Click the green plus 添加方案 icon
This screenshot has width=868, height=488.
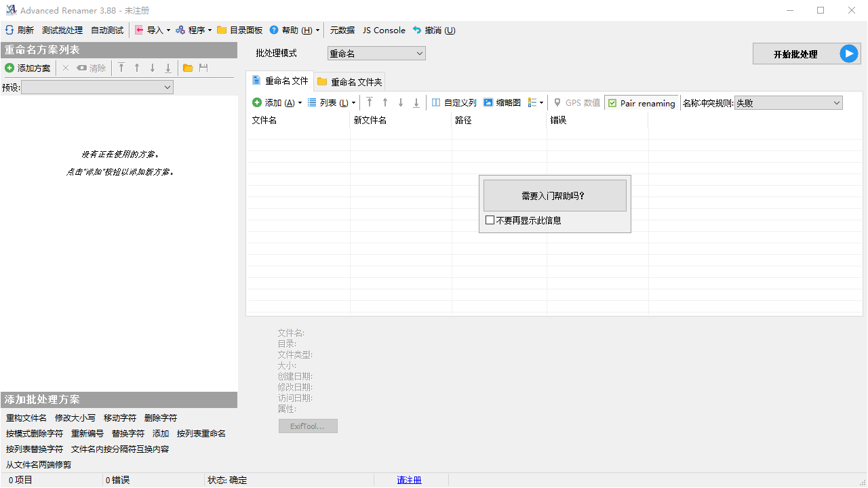[x=9, y=68]
